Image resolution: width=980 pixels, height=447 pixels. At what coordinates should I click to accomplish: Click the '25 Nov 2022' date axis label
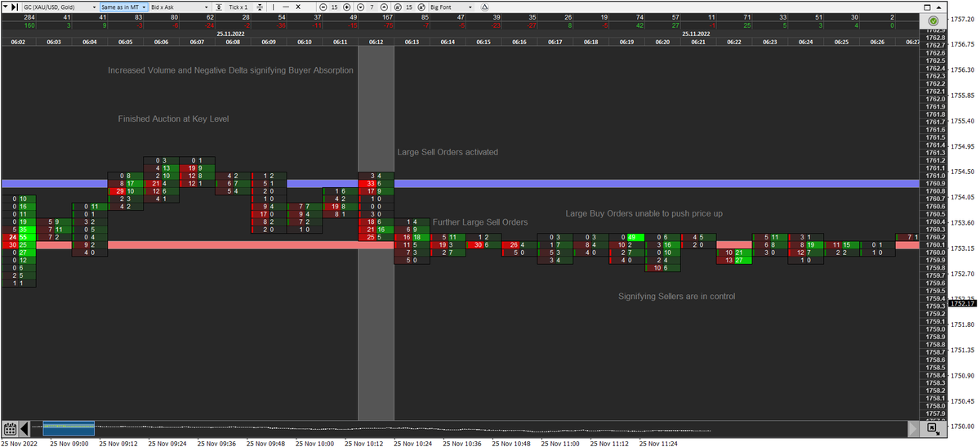tap(20, 443)
